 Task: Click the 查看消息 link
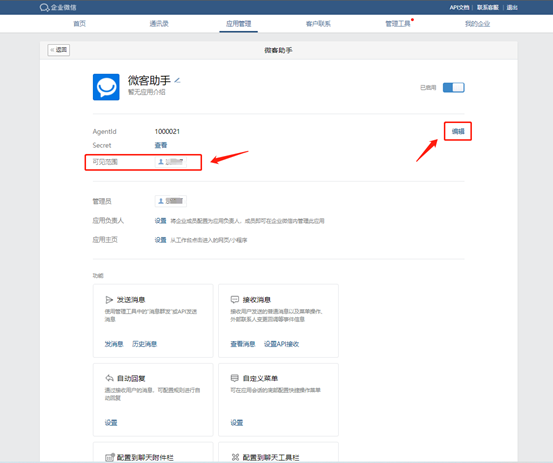click(243, 344)
